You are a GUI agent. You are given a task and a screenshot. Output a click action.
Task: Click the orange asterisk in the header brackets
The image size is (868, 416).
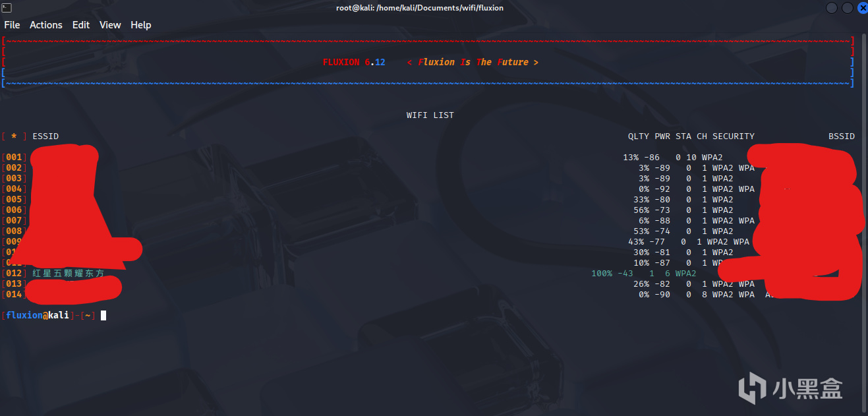click(x=14, y=136)
